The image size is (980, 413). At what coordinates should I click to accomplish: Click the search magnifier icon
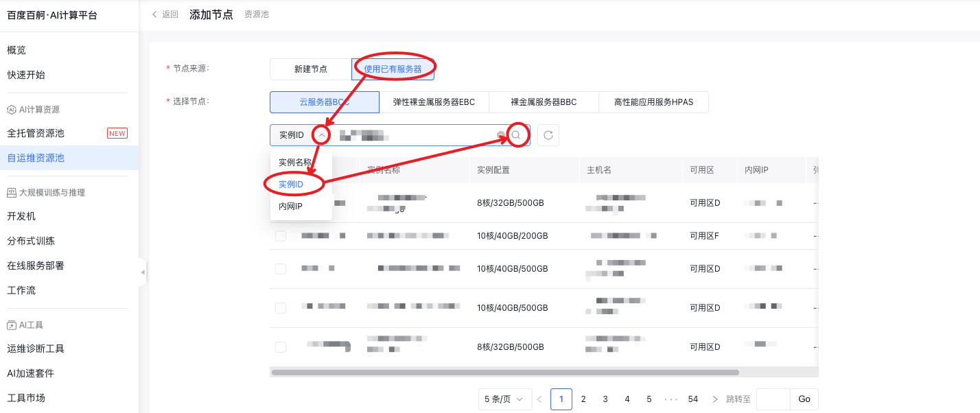pos(515,135)
